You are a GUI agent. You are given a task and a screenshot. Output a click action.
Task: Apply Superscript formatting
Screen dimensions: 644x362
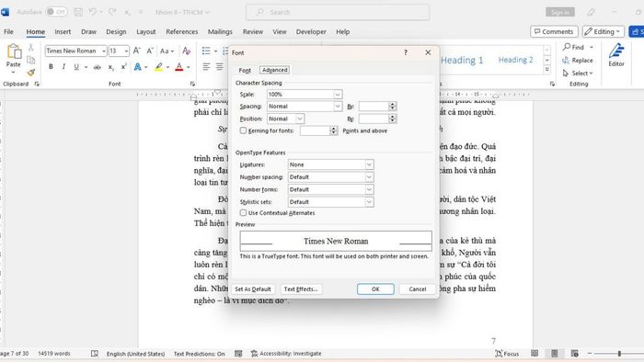(x=123, y=66)
